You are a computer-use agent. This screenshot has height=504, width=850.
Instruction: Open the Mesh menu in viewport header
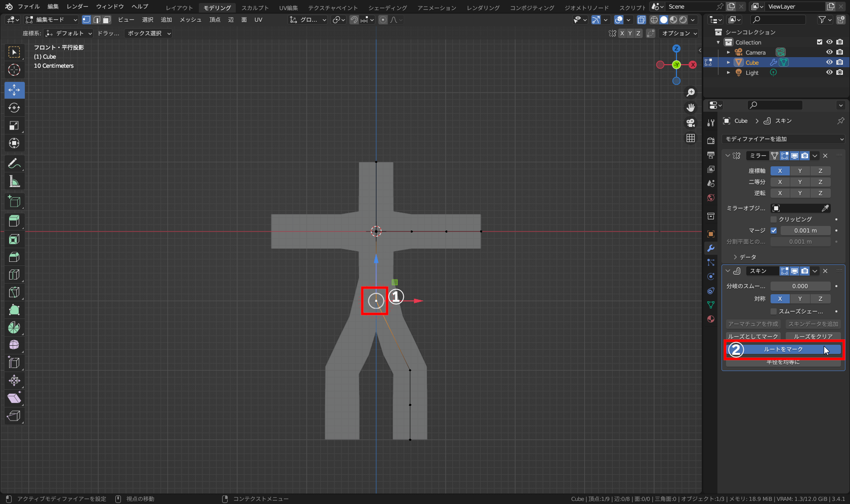[190, 20]
